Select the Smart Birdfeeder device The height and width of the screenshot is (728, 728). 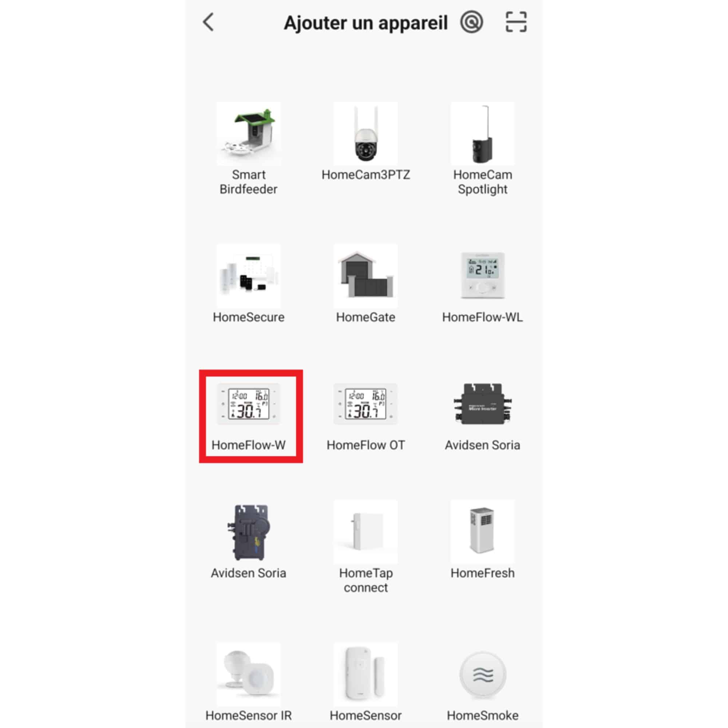click(x=249, y=149)
